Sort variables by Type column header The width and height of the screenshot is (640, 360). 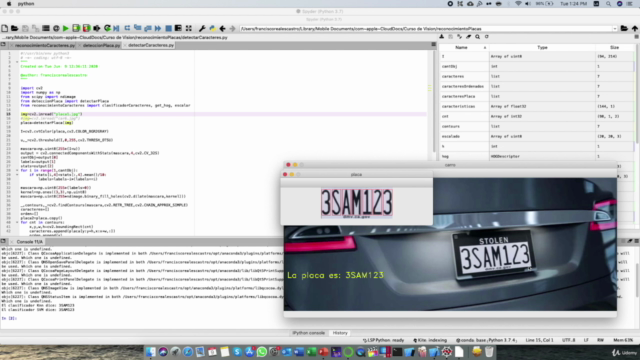(542, 47)
